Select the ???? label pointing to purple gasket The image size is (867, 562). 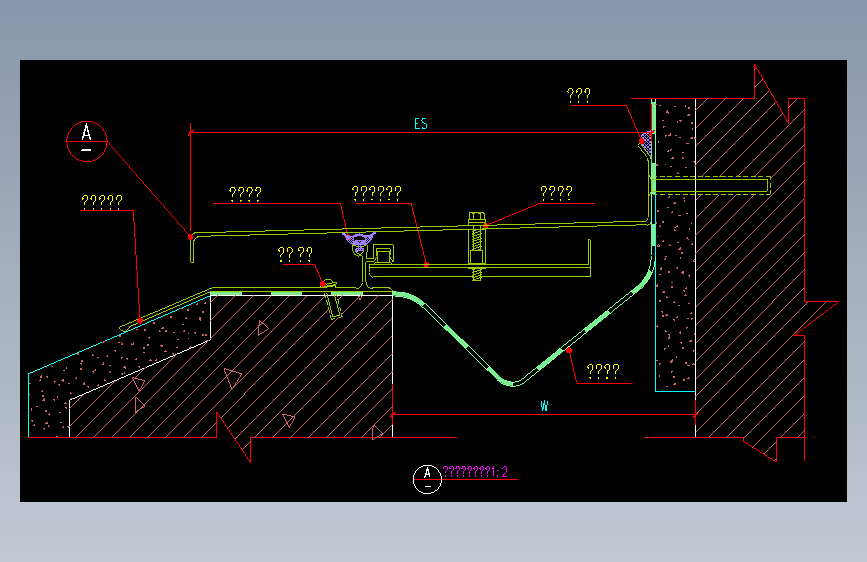[245, 194]
